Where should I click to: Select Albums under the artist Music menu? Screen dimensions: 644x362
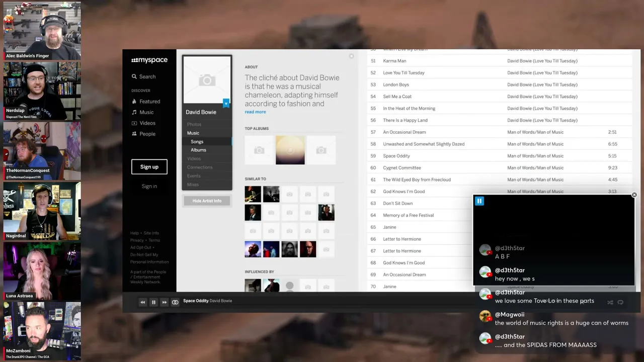click(198, 150)
